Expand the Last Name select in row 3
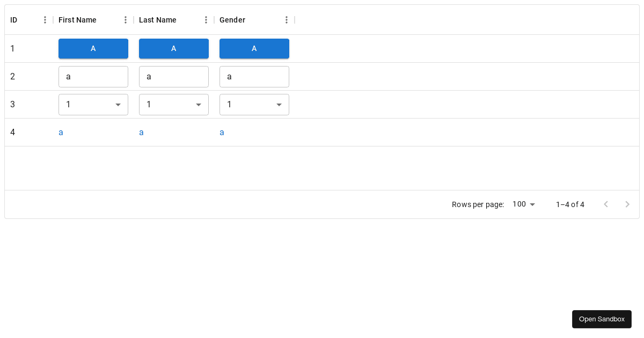 (174, 105)
